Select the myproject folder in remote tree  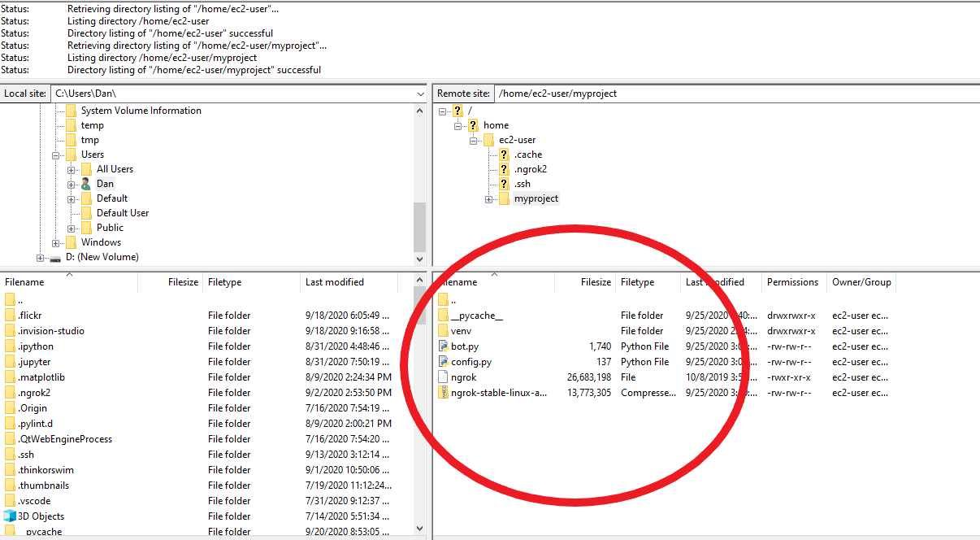536,198
